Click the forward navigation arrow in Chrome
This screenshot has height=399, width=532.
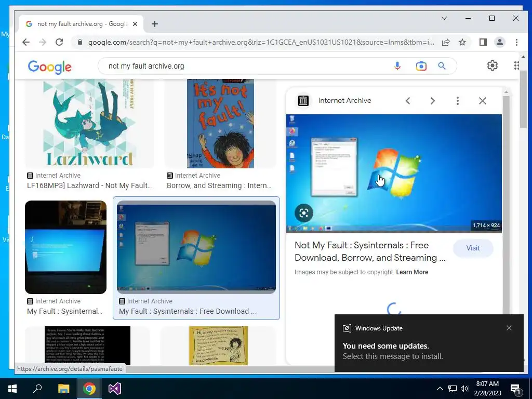pyautogui.click(x=43, y=42)
